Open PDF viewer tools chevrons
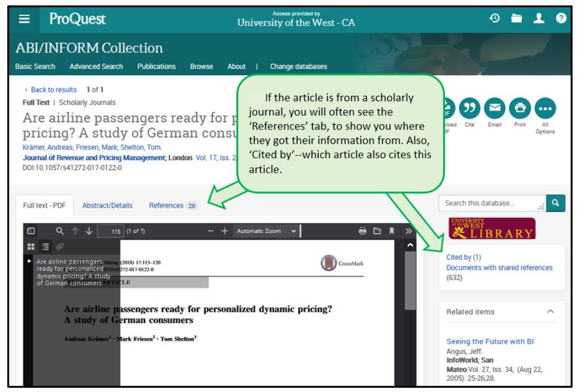This screenshot has height=392, width=578. click(409, 231)
